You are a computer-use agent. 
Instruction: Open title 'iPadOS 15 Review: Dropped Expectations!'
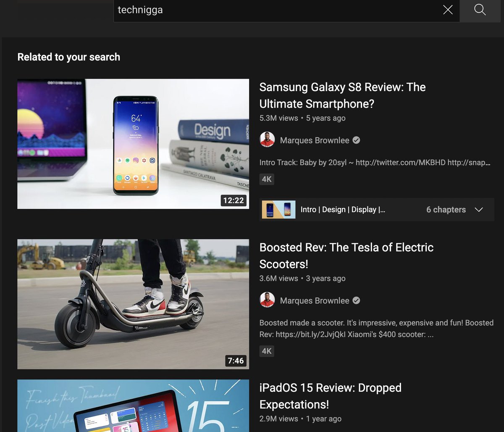click(331, 396)
